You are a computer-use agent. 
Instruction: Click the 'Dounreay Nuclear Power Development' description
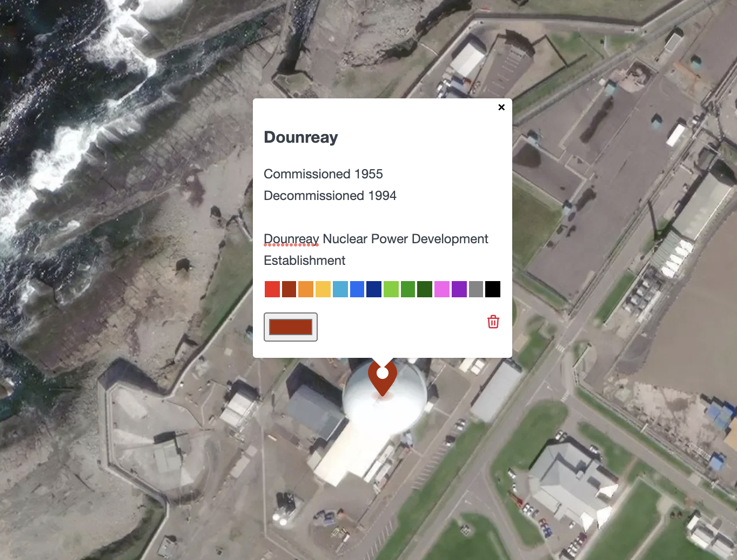(376, 239)
